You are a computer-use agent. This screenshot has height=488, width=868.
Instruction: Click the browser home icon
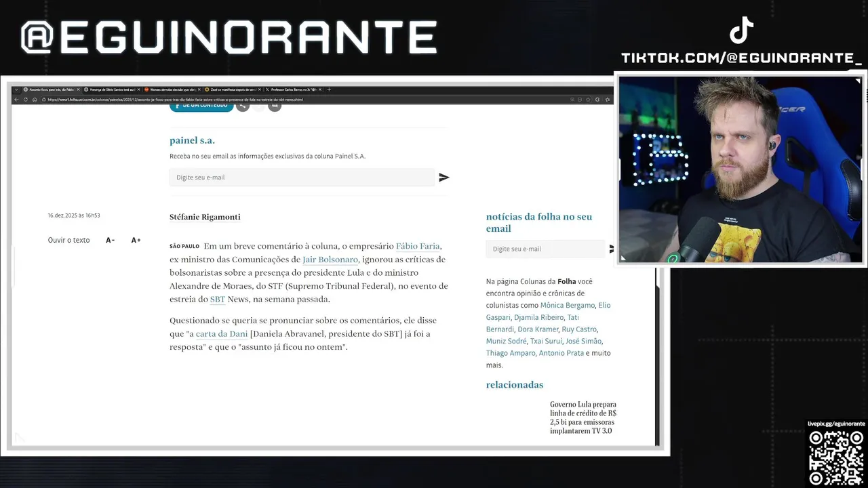[x=35, y=100]
